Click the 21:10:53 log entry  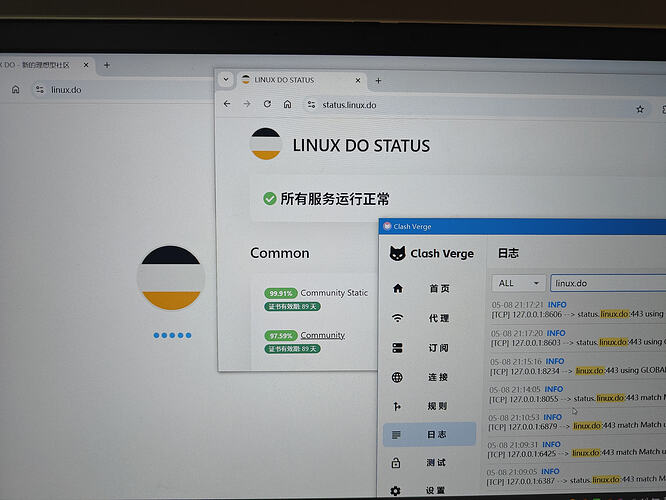[x=576, y=421]
